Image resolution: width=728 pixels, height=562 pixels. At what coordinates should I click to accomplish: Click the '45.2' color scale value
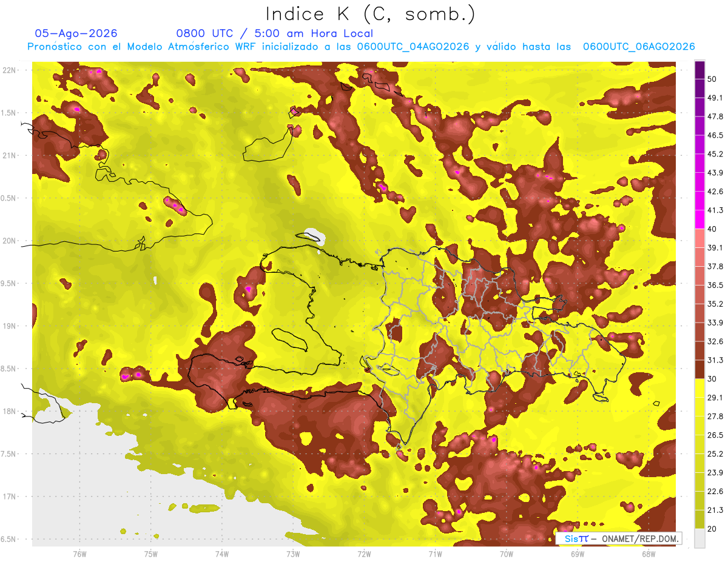click(x=715, y=154)
